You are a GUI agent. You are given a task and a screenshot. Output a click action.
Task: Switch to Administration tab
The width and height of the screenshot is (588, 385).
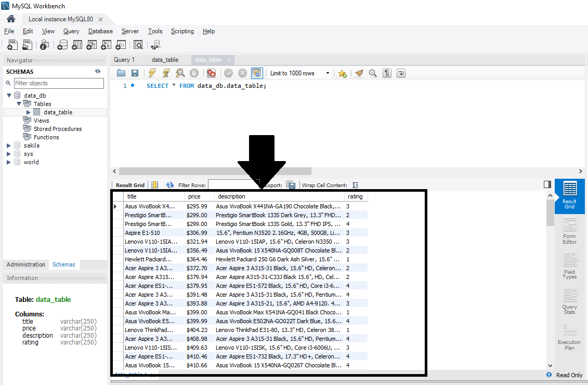pyautogui.click(x=26, y=264)
